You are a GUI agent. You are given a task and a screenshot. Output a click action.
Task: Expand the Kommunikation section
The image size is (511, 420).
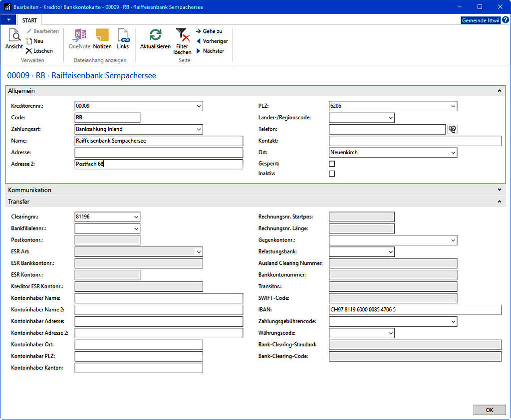tap(499, 190)
